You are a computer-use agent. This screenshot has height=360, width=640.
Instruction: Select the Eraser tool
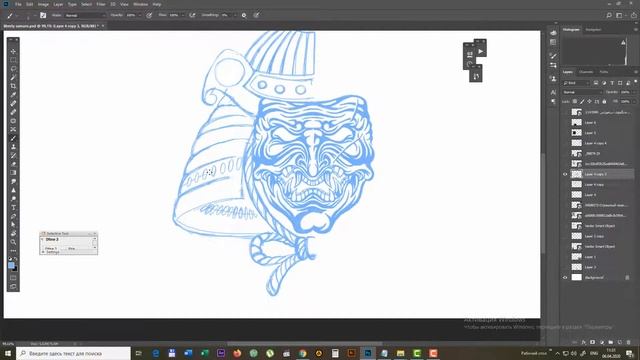click(x=13, y=164)
